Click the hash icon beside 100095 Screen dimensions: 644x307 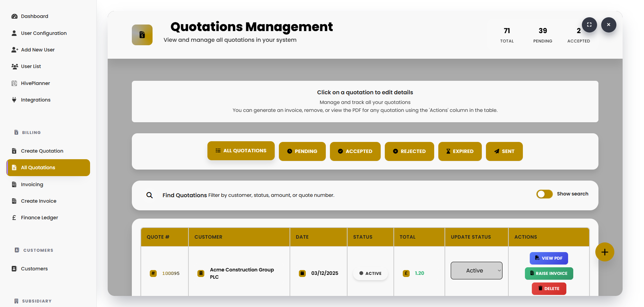(153, 274)
